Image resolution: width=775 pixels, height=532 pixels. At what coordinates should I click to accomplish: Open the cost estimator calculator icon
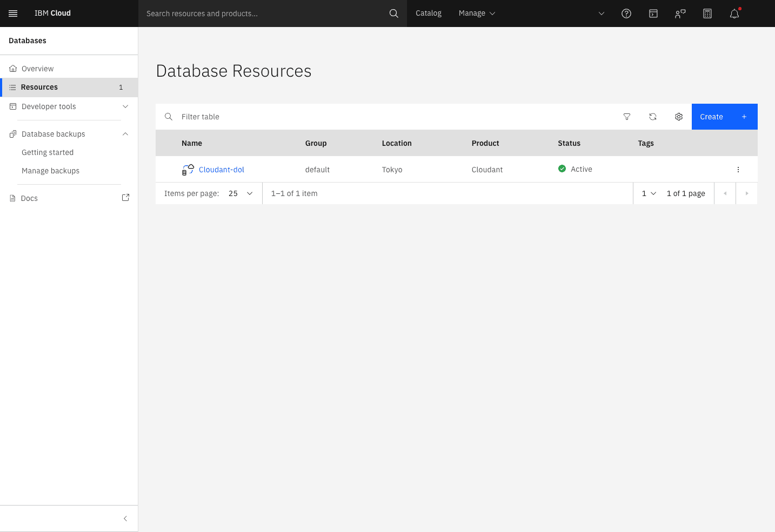707,14
